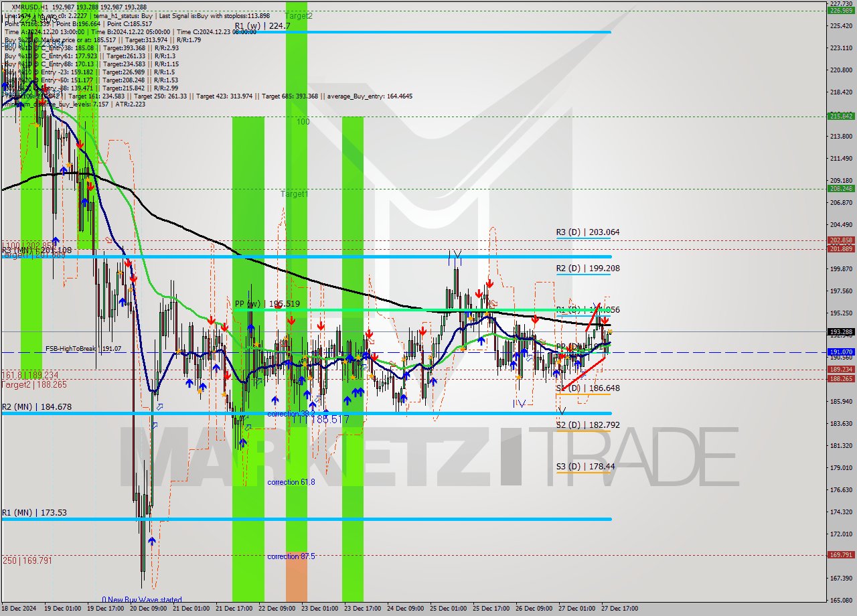857x616 pixels.
Task: Click the 27 Dec 17:00 time label
Action: coord(619,609)
